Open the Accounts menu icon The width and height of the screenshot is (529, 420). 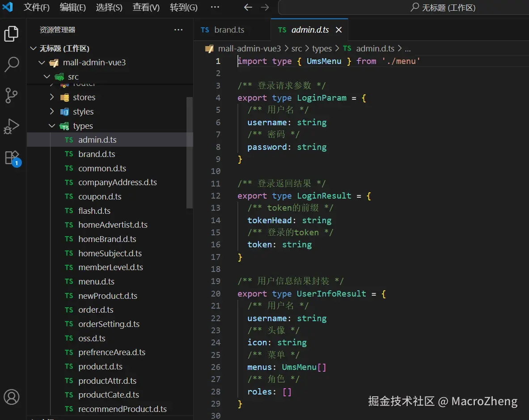[12, 397]
